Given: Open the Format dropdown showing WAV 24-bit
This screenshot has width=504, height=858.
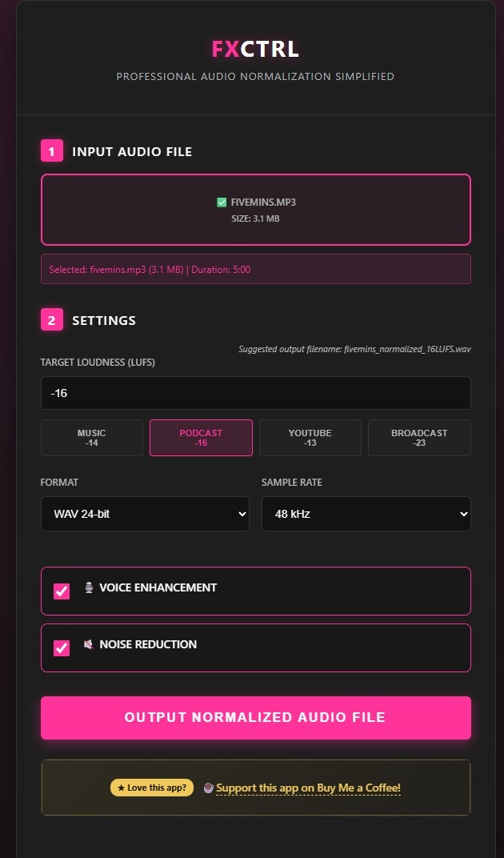Looking at the screenshot, I should pyautogui.click(x=145, y=514).
